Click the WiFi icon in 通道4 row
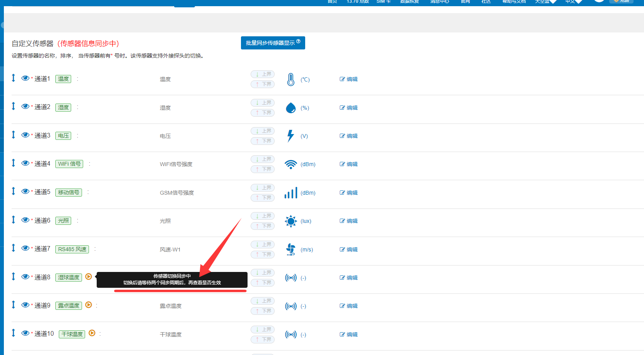644x355 pixels. 291,164
